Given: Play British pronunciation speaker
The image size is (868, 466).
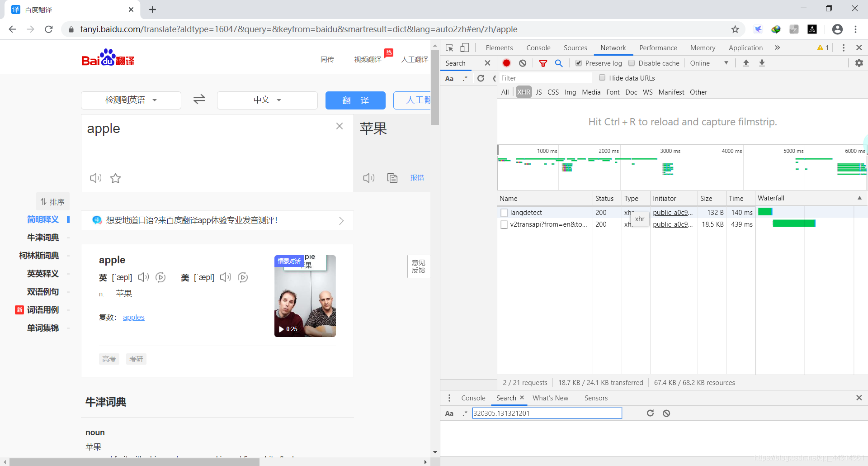Looking at the screenshot, I should click(143, 277).
